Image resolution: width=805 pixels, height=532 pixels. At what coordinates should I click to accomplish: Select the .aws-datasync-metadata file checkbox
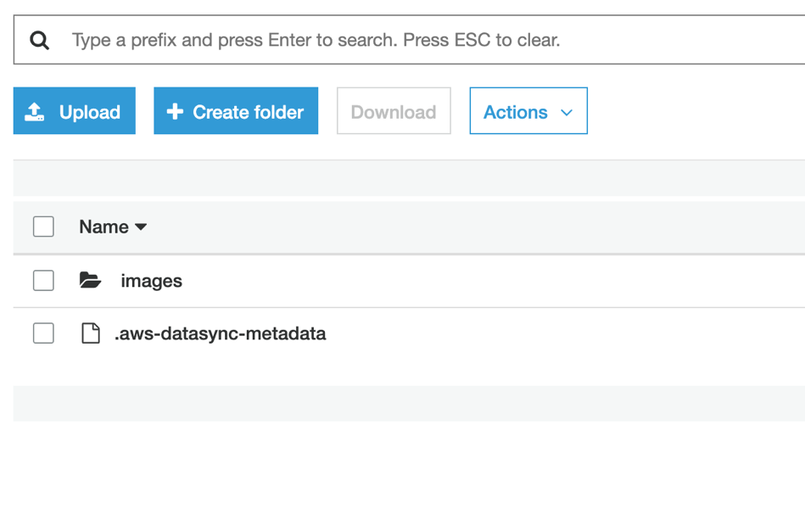coord(43,333)
